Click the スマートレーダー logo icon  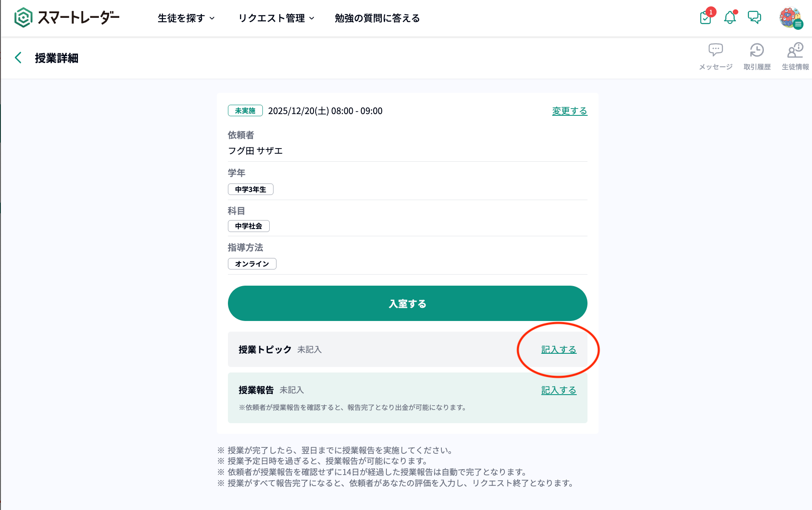(x=23, y=18)
